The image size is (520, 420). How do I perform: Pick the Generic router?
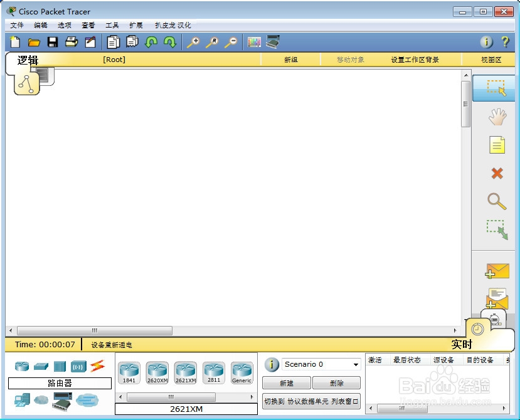click(241, 373)
